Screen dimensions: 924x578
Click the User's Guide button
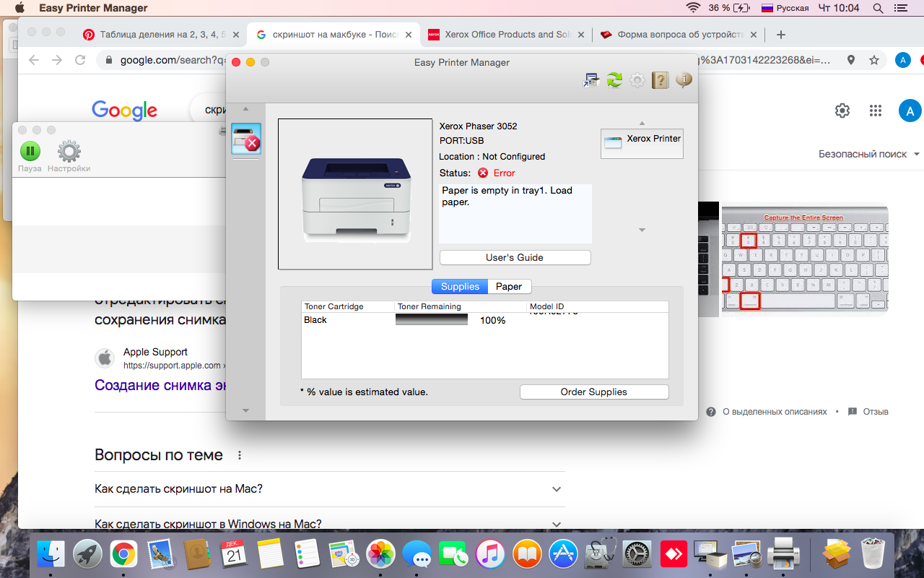[515, 257]
